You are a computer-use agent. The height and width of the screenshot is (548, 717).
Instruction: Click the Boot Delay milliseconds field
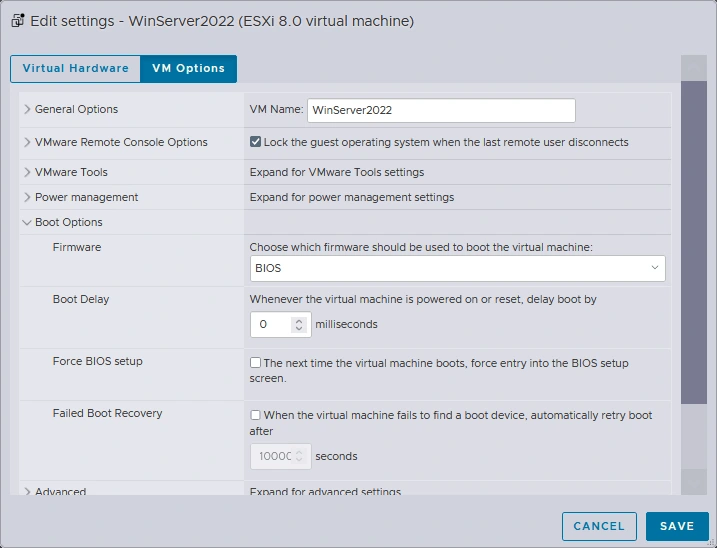pos(269,324)
